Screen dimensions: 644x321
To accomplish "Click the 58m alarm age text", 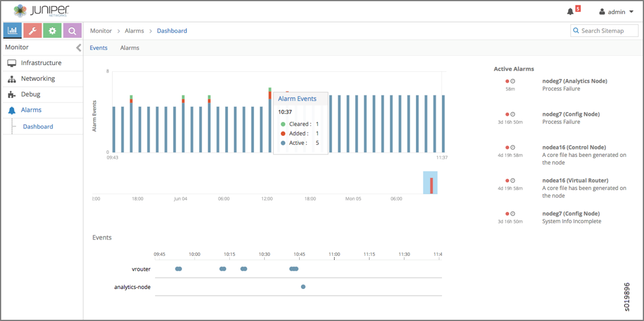I will coord(510,88).
